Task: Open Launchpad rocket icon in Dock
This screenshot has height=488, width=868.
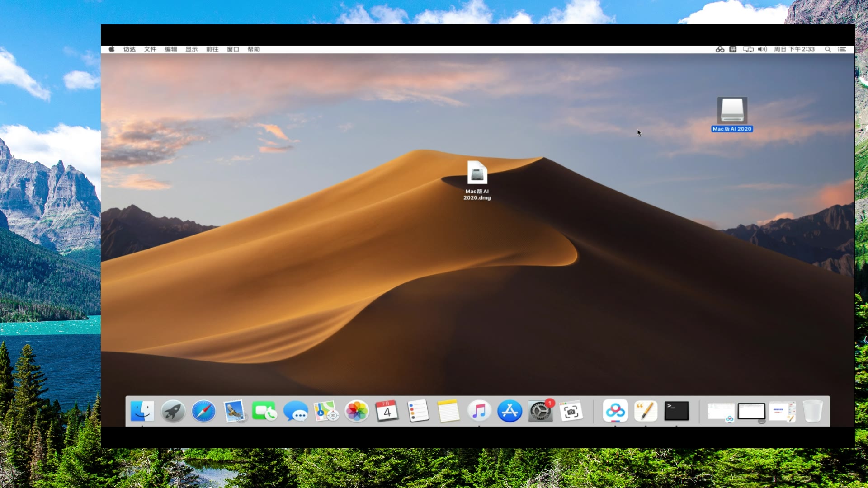Action: click(173, 411)
